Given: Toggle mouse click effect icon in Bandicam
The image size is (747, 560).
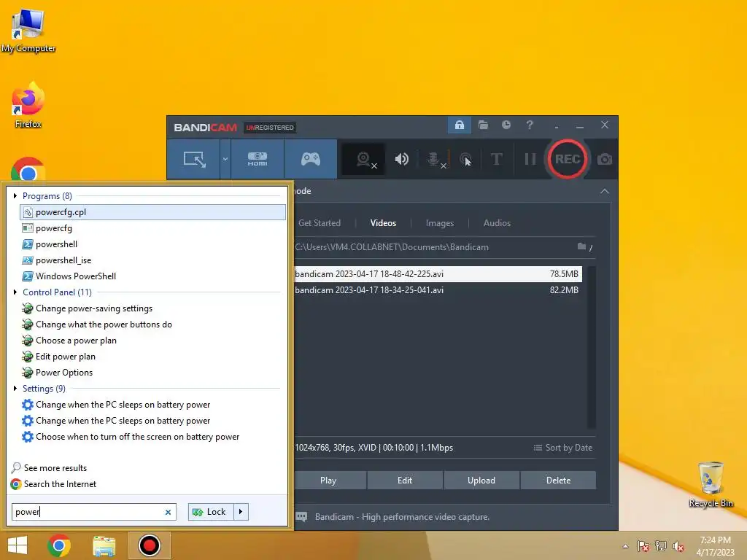Looking at the screenshot, I should [465, 159].
